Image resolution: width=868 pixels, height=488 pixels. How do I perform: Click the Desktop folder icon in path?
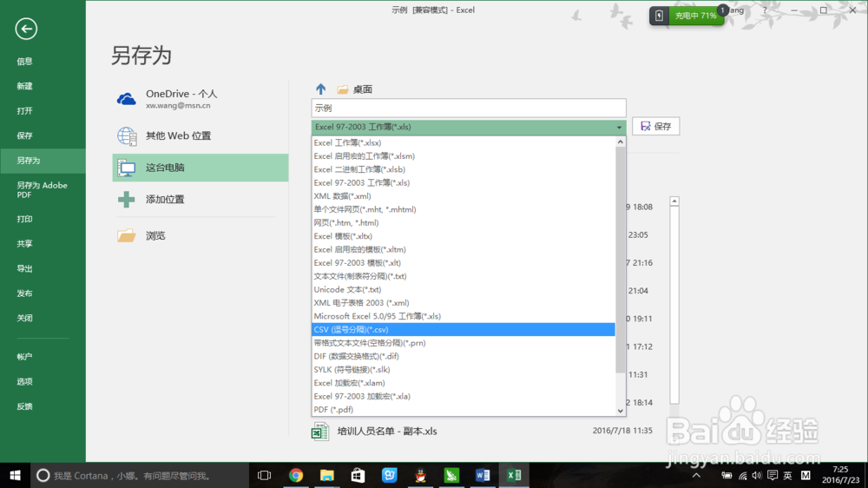tap(343, 89)
